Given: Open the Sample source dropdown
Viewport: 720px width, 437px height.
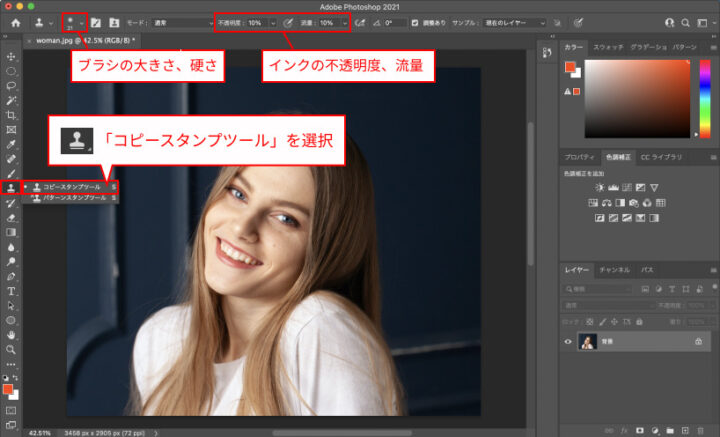Looking at the screenshot, I should point(515,23).
